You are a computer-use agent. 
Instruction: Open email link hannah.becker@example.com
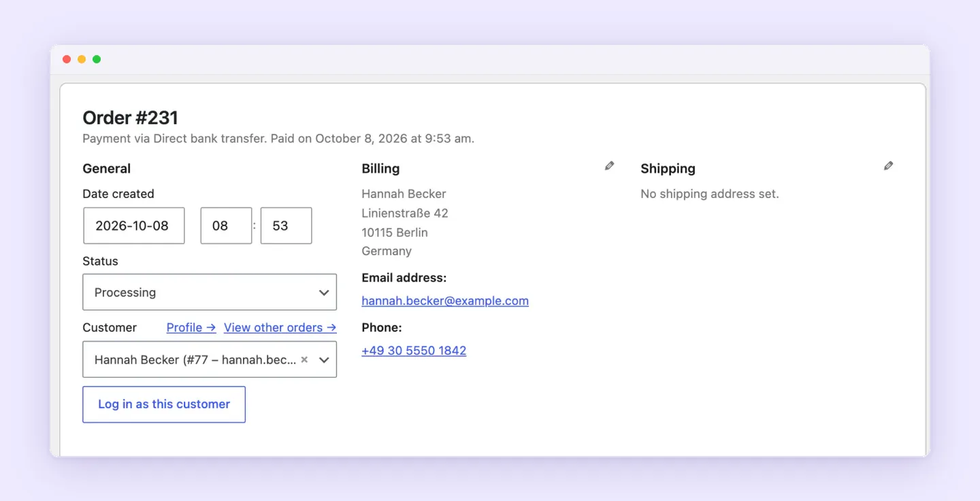[x=445, y=301]
